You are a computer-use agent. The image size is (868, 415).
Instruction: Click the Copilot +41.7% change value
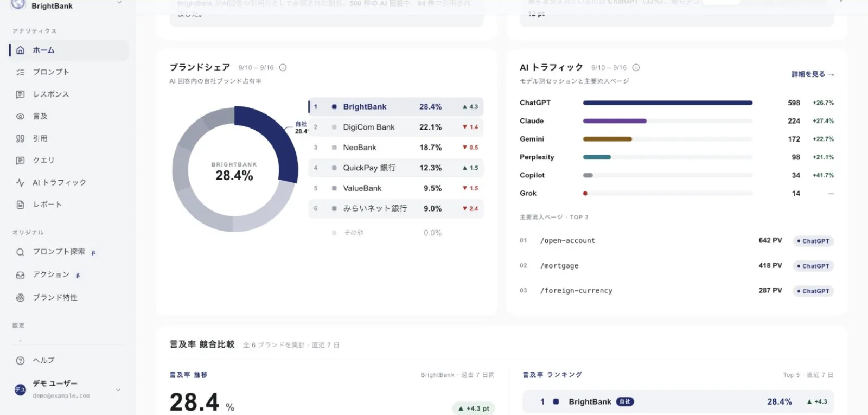(x=823, y=175)
